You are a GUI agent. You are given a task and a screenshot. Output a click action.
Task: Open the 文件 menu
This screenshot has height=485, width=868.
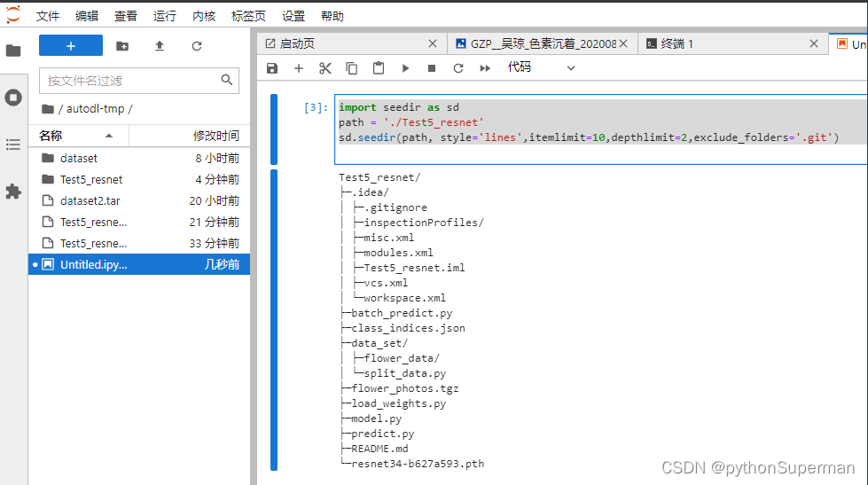48,16
